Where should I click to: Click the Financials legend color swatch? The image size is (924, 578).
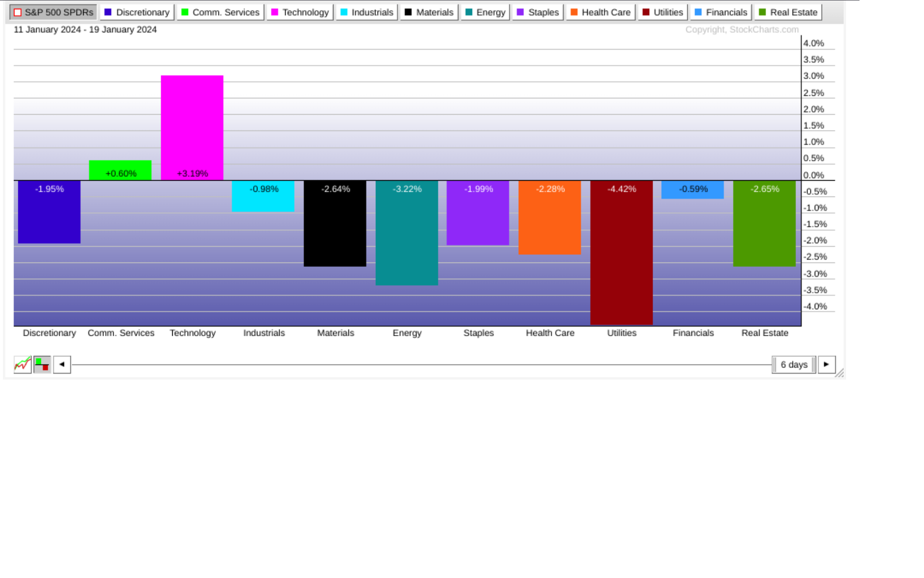[698, 12]
